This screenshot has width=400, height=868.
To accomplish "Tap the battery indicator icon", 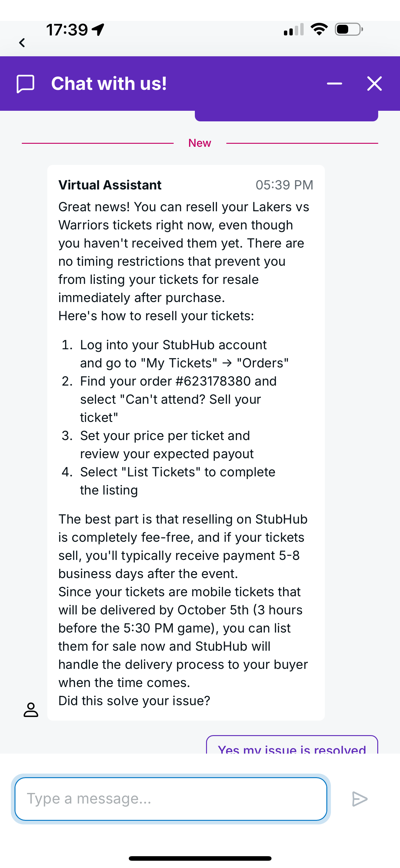I will 349,29.
